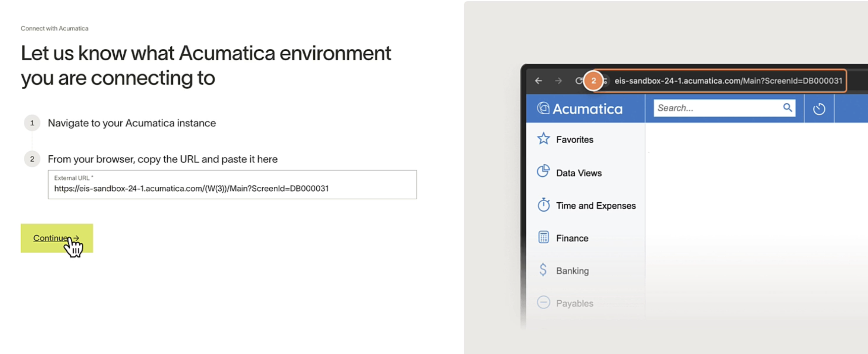Viewport: 868px width, 354px height.
Task: Click the magnifying glass in the search bar
Action: 787,108
